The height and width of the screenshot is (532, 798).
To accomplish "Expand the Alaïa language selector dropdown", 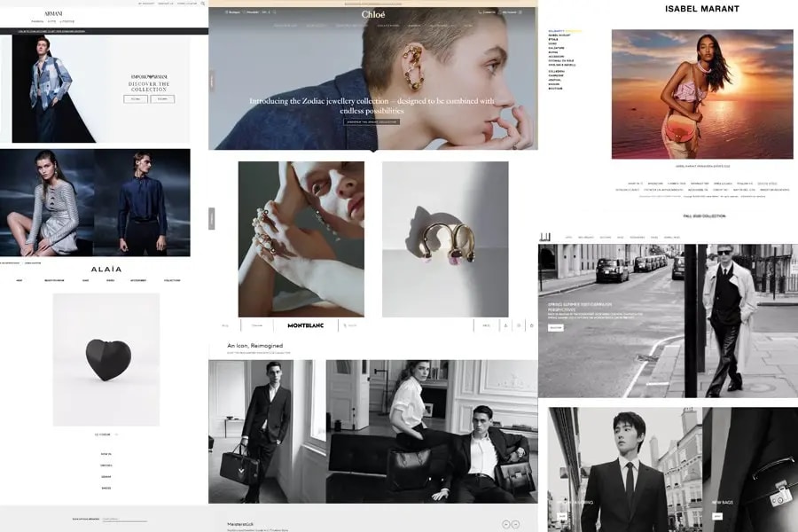I will (x=106, y=434).
